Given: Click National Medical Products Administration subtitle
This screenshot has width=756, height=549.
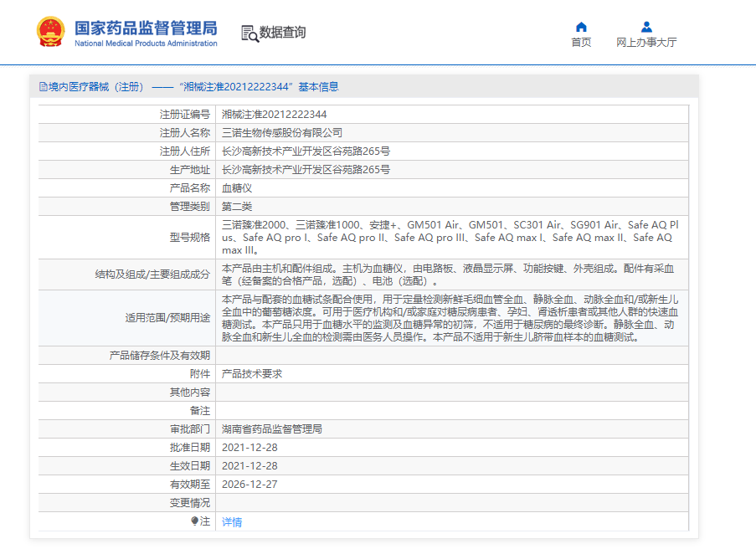Looking at the screenshot, I should 146,44.
